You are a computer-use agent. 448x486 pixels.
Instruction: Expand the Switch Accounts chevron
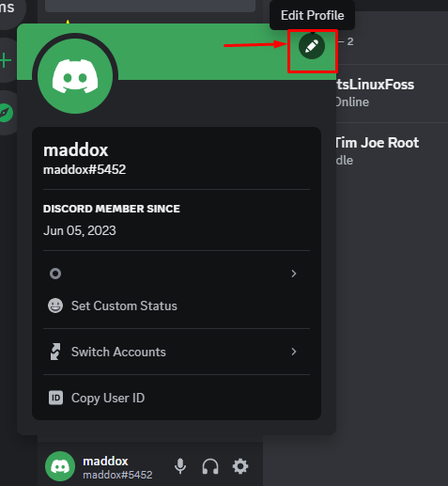[294, 352]
